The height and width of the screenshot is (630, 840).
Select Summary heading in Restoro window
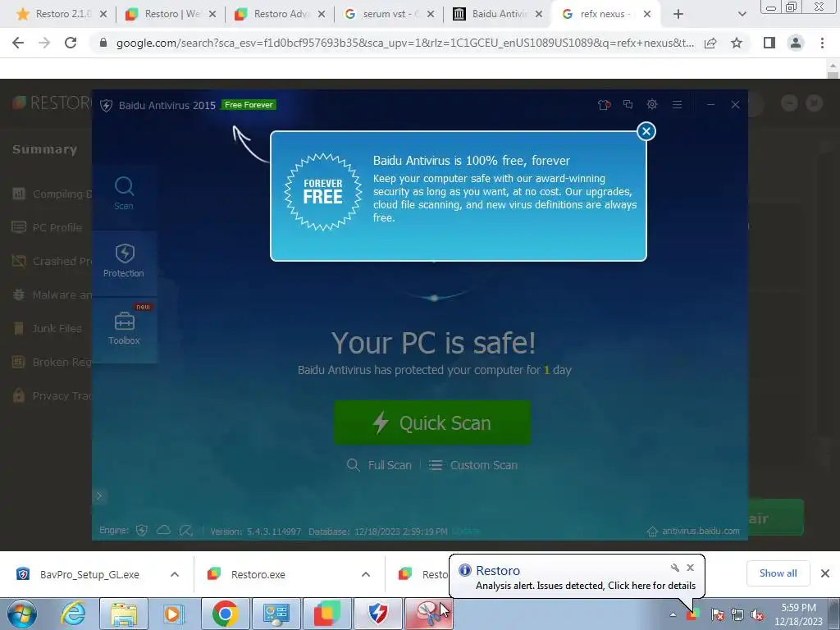45,149
